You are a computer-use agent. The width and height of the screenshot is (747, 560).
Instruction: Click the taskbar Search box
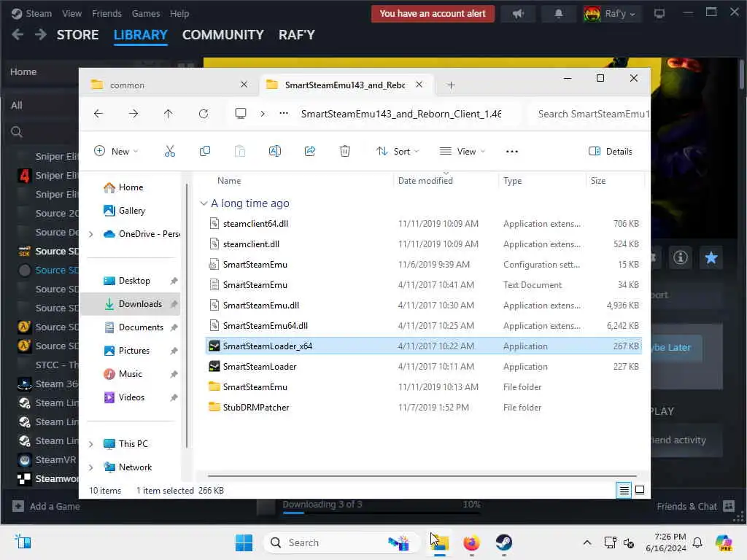click(x=340, y=542)
